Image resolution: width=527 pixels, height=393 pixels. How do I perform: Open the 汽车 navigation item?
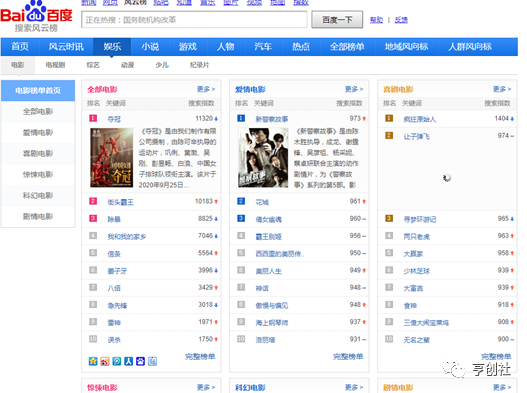(x=263, y=47)
